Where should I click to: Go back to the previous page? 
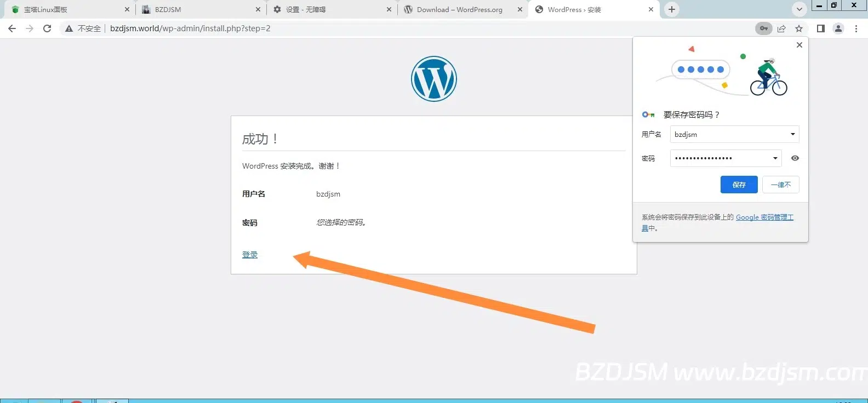coord(12,28)
